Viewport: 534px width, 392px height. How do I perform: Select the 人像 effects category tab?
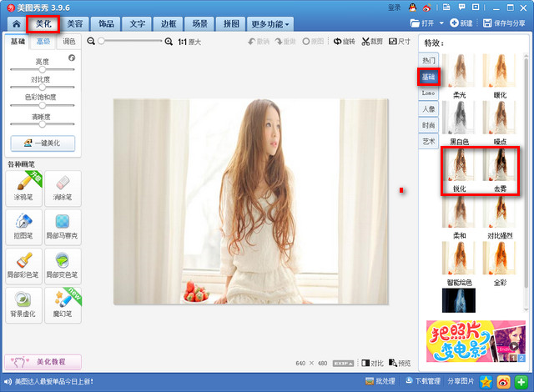coord(428,108)
